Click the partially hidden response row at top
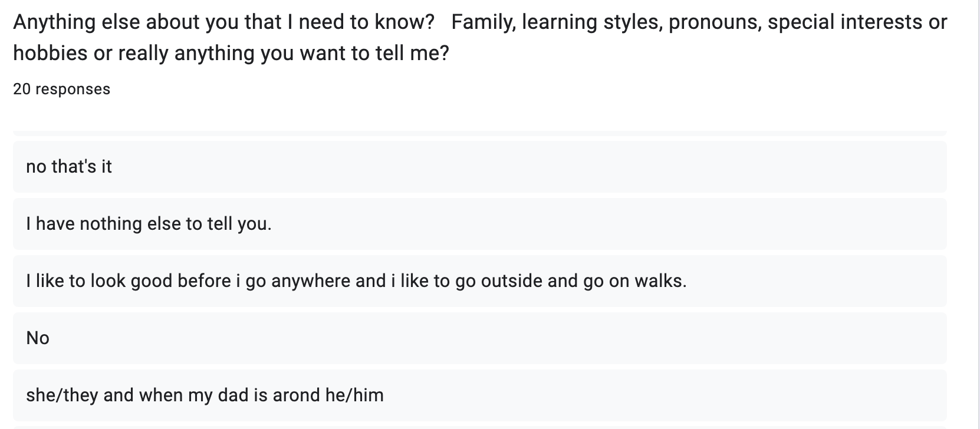The width and height of the screenshot is (980, 429). [x=479, y=133]
